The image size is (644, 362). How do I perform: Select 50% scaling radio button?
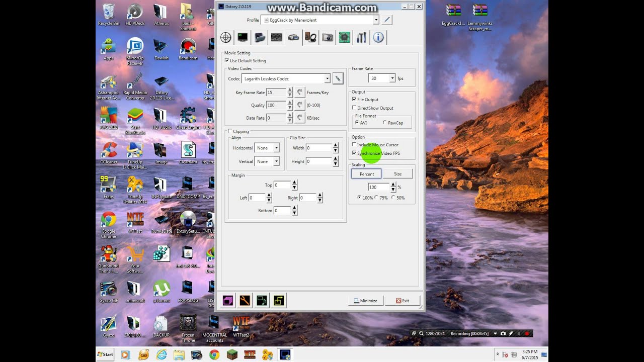pyautogui.click(x=393, y=198)
